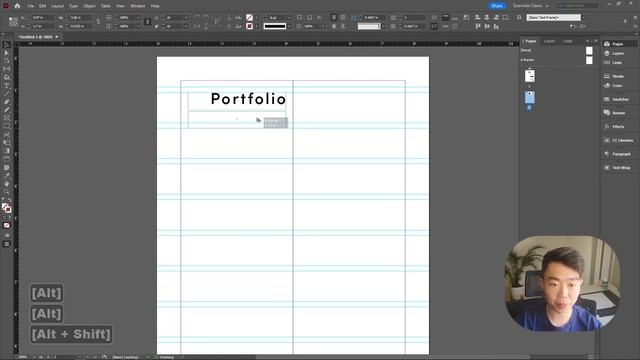
Task: Switch to the Layers tab in panel group
Action: pyautogui.click(x=549, y=41)
